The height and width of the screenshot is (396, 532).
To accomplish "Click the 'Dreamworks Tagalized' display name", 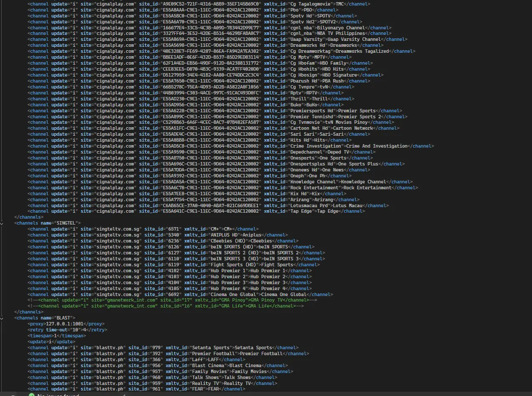I will click(362, 51).
